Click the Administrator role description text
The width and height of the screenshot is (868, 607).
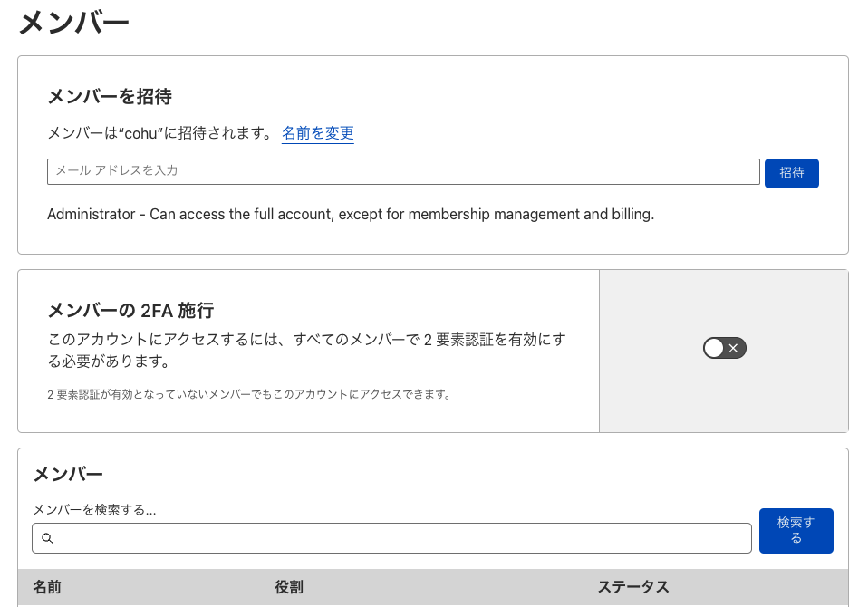pos(350,215)
